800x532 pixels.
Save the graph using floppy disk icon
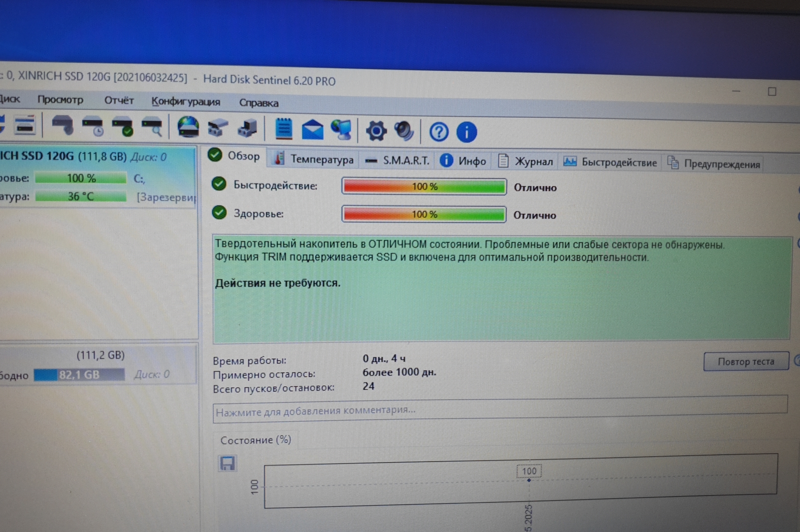(227, 463)
